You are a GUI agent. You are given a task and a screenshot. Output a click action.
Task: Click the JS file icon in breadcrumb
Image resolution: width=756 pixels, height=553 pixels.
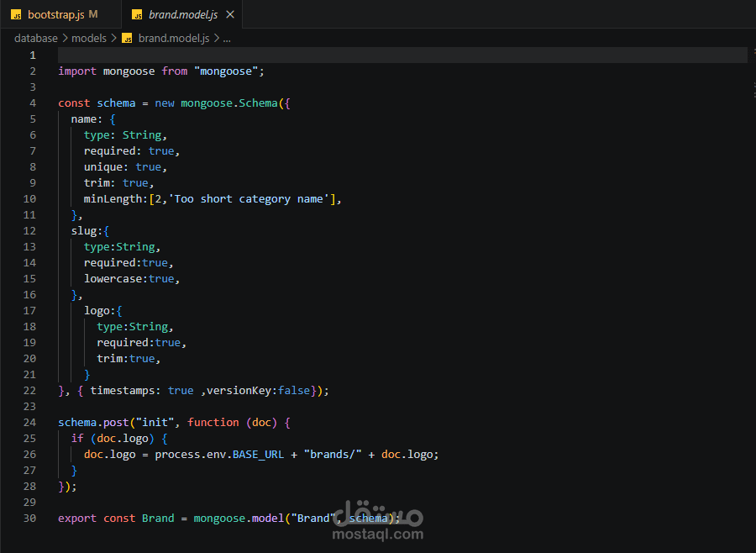(x=128, y=39)
